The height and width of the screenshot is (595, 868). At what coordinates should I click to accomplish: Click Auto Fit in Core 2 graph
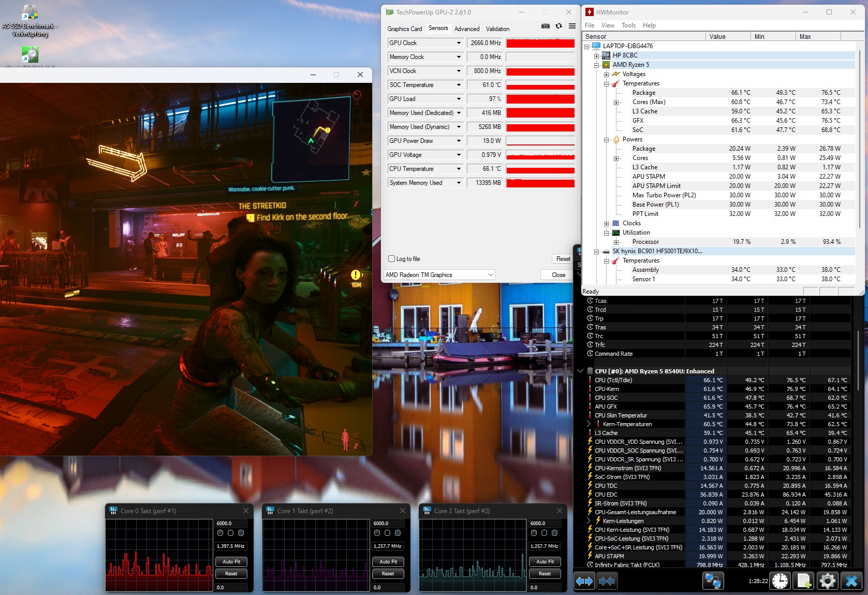pos(545,562)
